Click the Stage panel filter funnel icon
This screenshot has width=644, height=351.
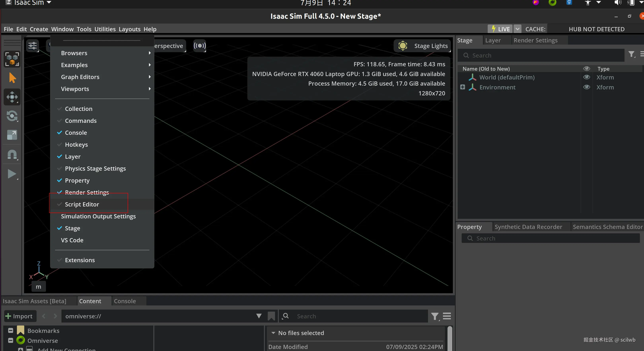[631, 54]
